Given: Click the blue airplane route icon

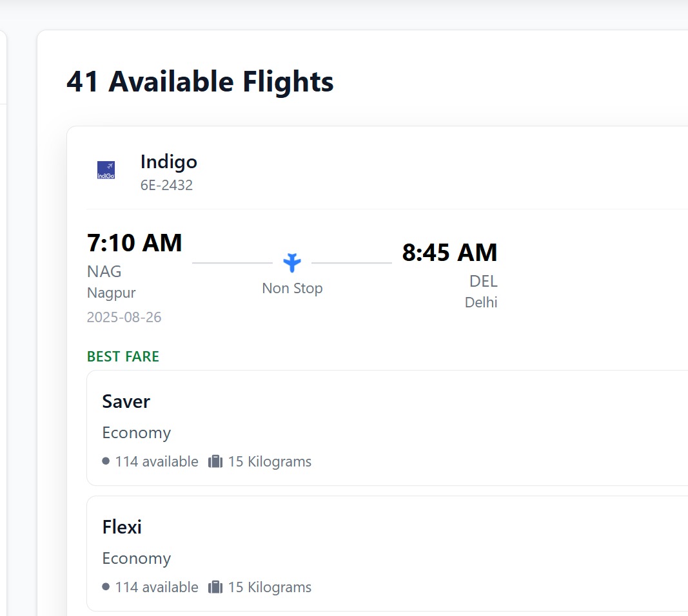Looking at the screenshot, I should [x=292, y=262].
